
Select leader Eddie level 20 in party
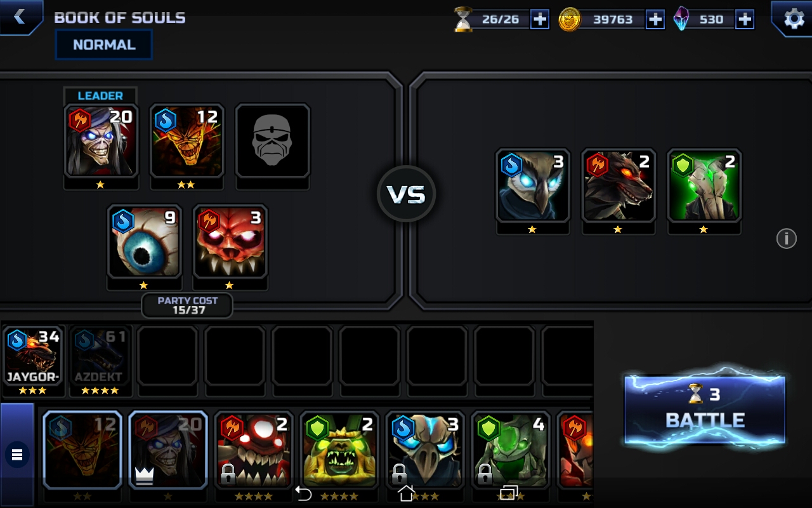101,141
